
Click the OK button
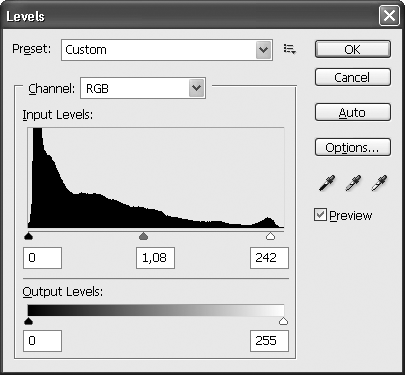click(353, 49)
